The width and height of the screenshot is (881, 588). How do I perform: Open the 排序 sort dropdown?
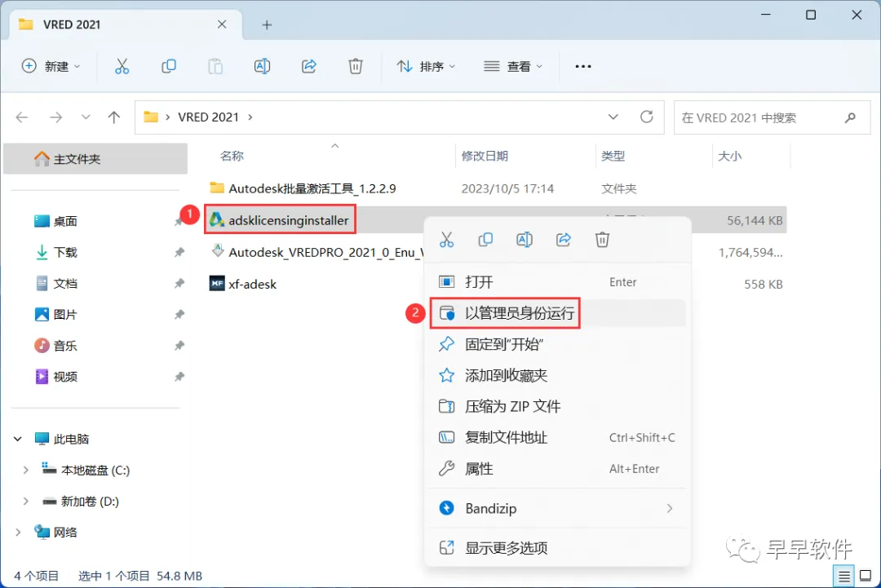[x=426, y=66]
